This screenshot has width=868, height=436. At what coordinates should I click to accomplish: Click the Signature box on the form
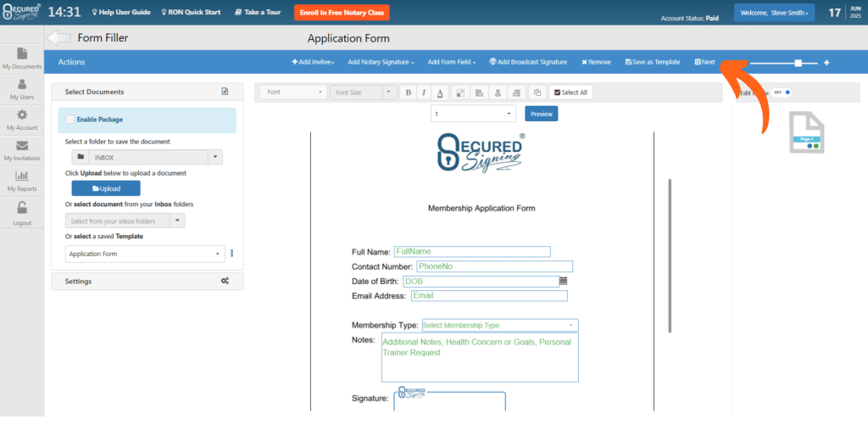click(x=449, y=401)
